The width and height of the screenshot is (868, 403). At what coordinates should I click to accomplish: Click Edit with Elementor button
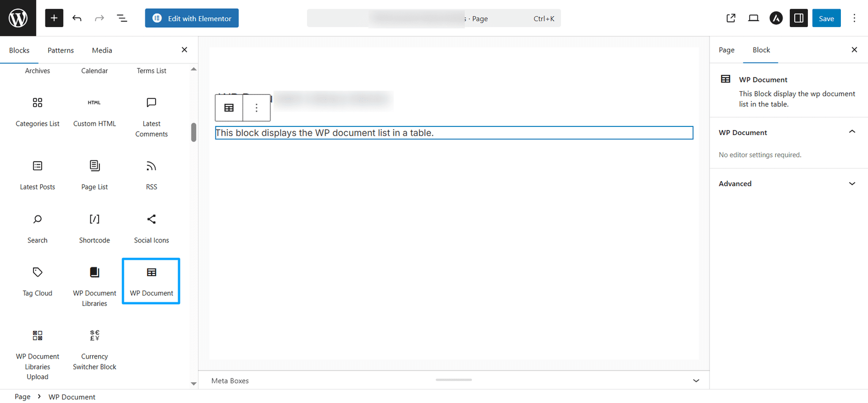point(192,18)
